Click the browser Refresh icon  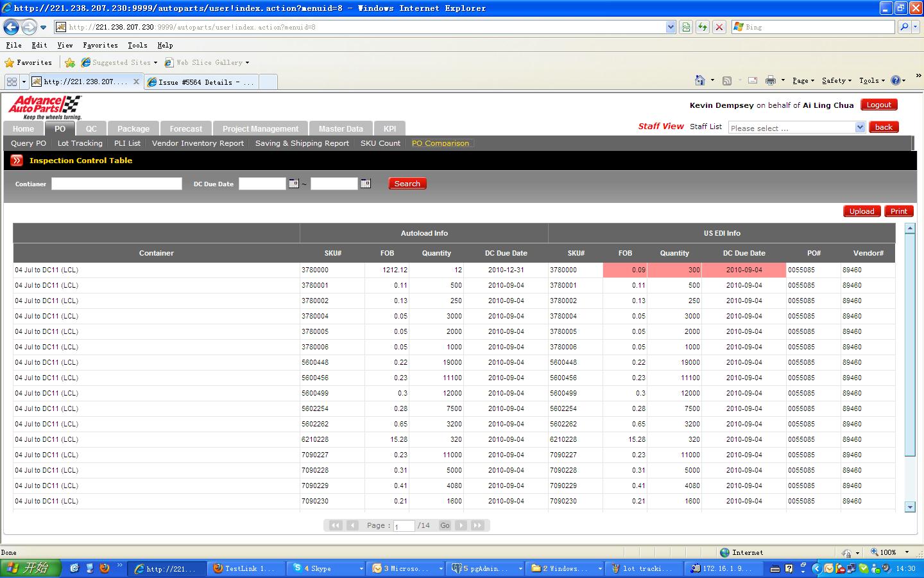click(703, 27)
